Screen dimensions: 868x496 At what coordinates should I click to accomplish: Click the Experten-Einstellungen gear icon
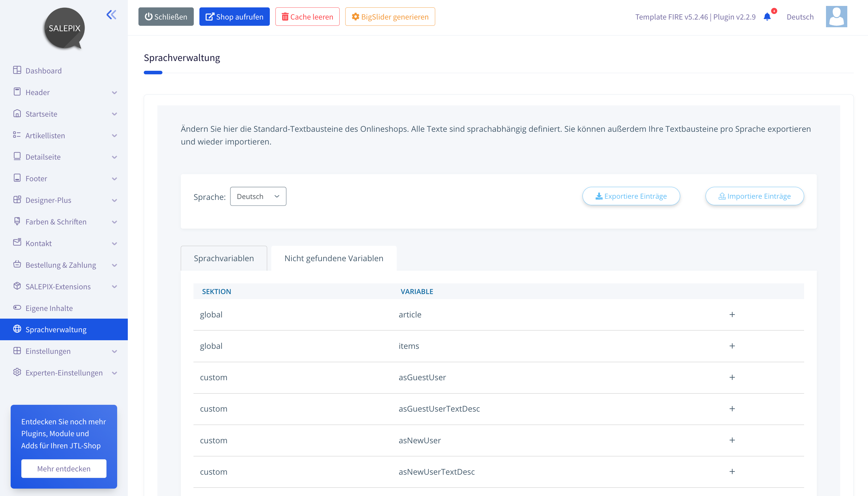pos(17,372)
